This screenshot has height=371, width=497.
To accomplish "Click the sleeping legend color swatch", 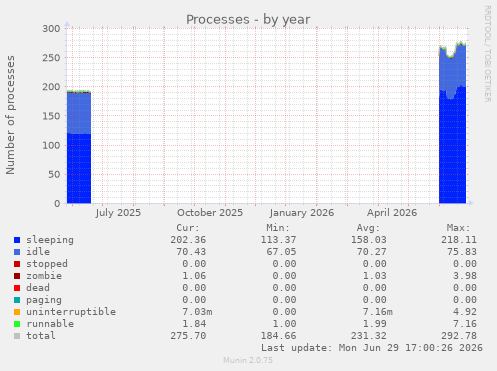I will point(17,240).
